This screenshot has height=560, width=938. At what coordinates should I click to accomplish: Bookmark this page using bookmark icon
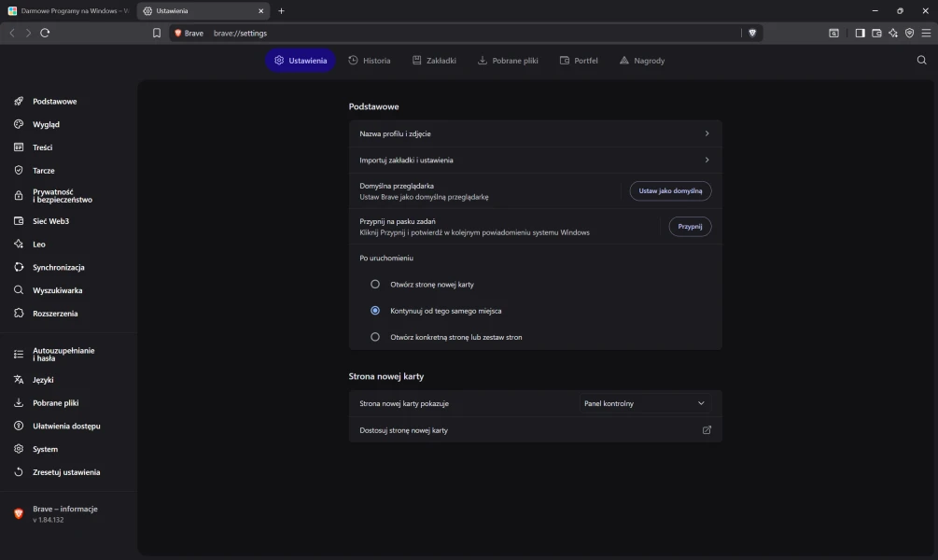(x=157, y=33)
